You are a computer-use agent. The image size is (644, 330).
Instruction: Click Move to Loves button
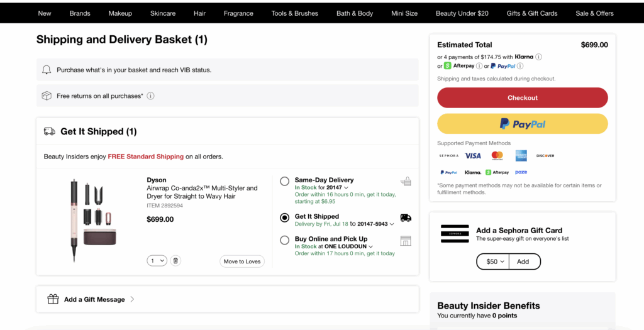coord(242,261)
